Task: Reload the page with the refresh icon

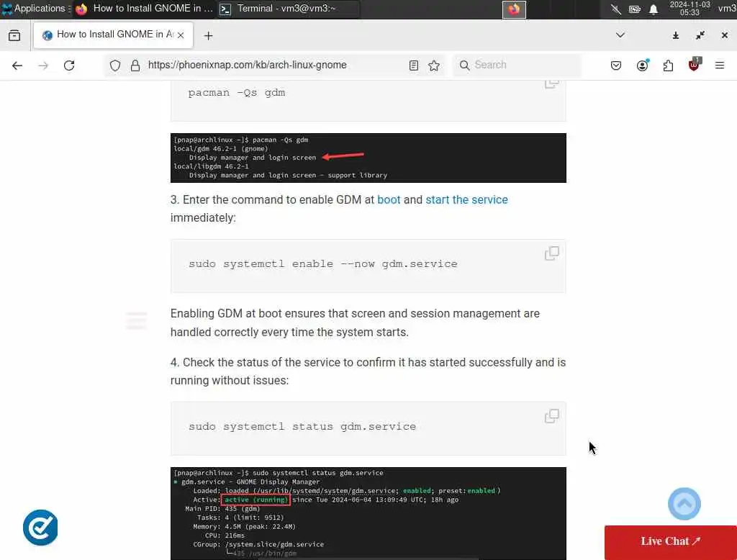Action: tap(69, 66)
